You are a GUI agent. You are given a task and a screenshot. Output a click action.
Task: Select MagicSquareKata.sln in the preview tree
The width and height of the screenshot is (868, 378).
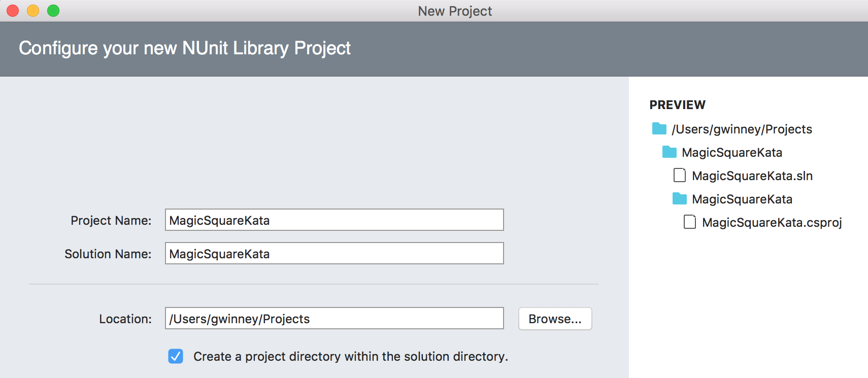pos(752,176)
